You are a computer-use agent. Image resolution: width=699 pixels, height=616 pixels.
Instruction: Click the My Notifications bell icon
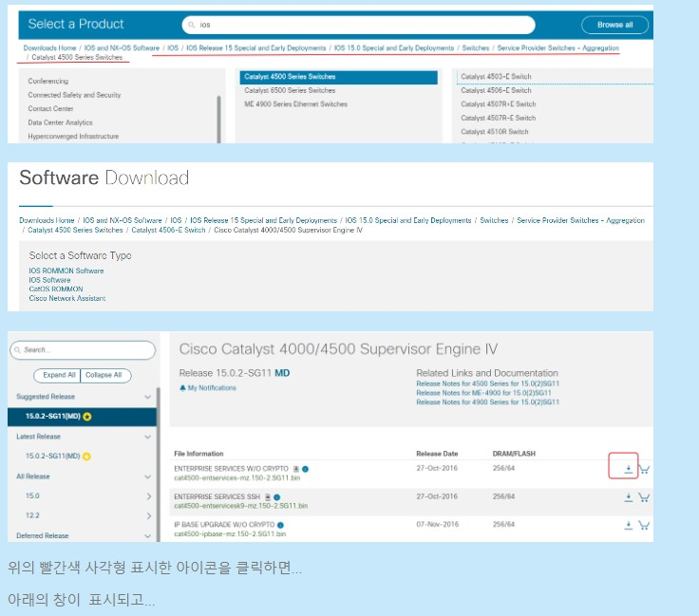182,388
